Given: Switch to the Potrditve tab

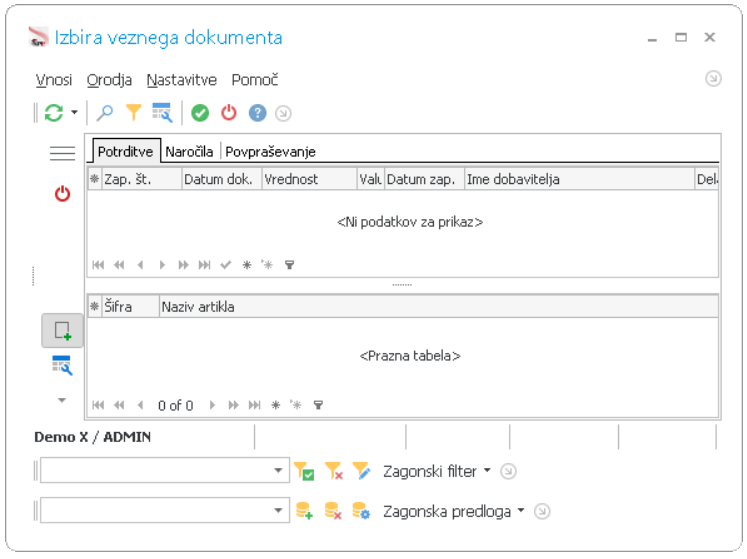Looking at the screenshot, I should pyautogui.click(x=126, y=152).
